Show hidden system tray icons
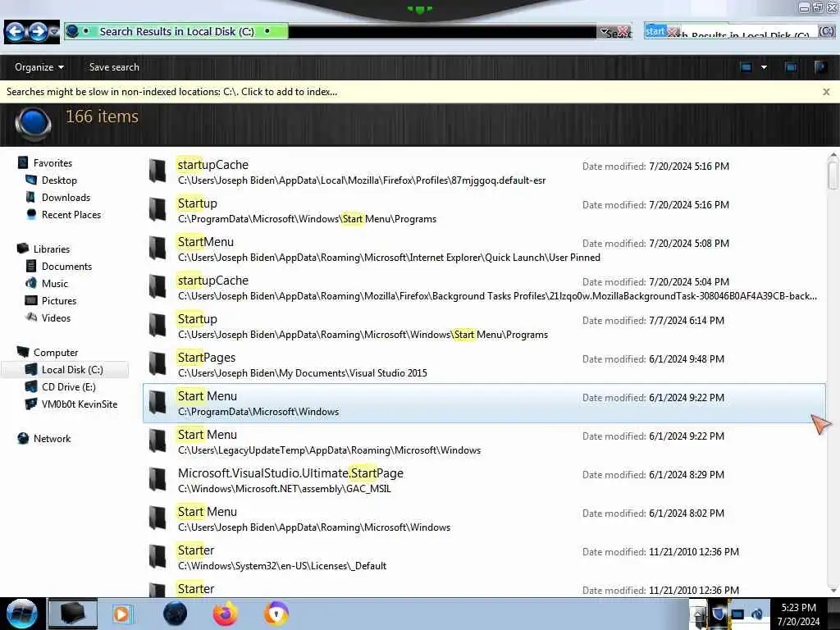Viewport: 840px width, 630px height. point(699,614)
